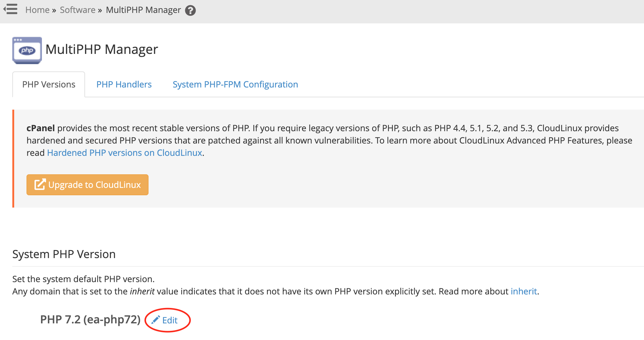Image resolution: width=644 pixels, height=340 pixels.
Task: Open the PHP Handlers tab
Action: [x=124, y=84]
